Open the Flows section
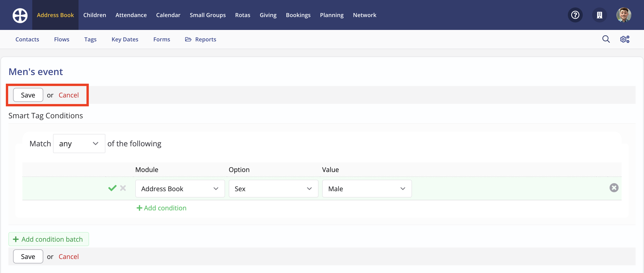Screen dimensions: 644x273 [61, 39]
